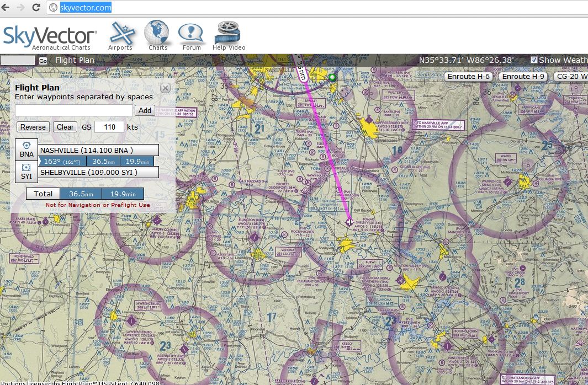Click the Go button beside search box
This screenshot has height=385, width=588.
43,61
